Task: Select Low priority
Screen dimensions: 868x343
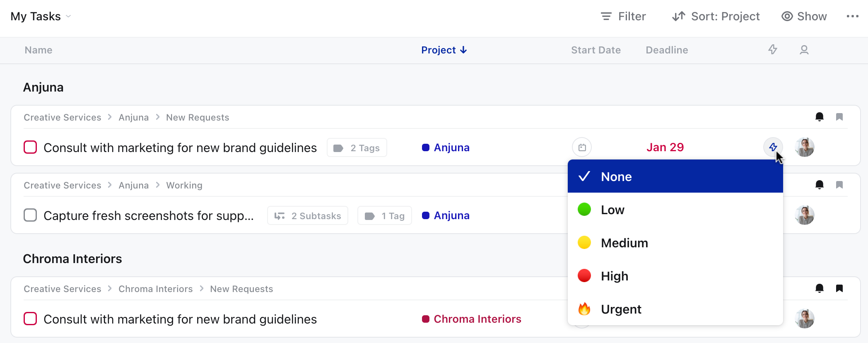Action: 675,210
